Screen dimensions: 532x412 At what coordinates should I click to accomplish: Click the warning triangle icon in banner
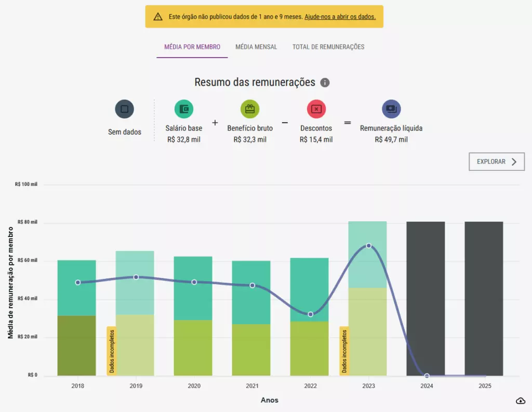coord(158,17)
